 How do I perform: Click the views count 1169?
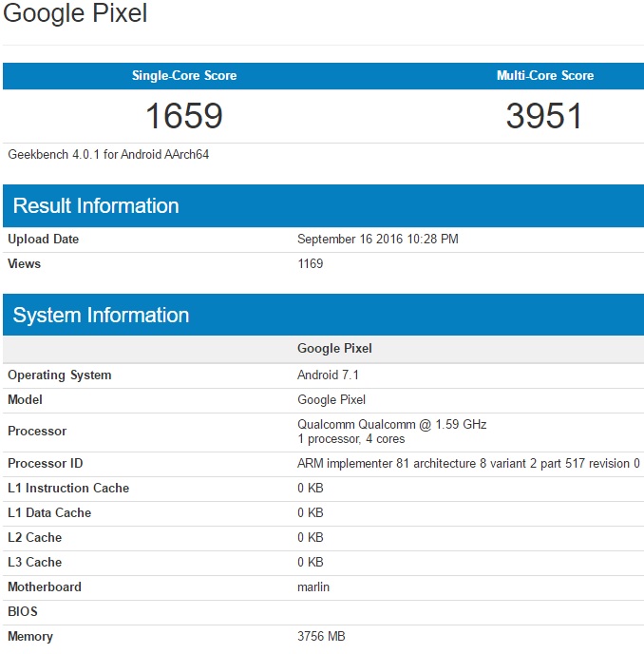(310, 263)
